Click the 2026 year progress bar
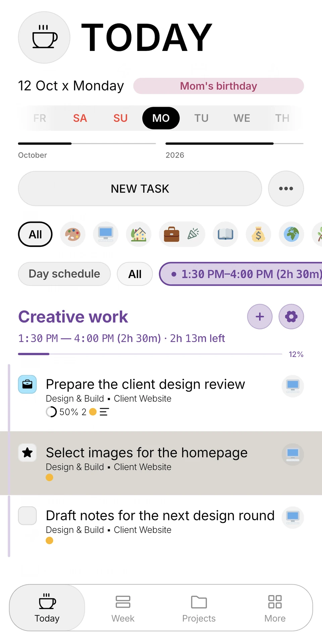 click(234, 144)
